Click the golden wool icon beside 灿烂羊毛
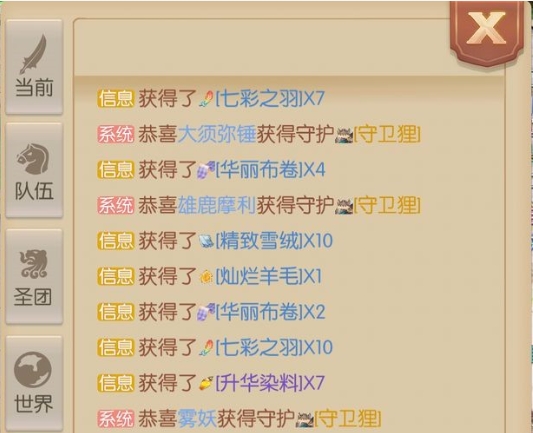The image size is (533, 433). tap(206, 277)
